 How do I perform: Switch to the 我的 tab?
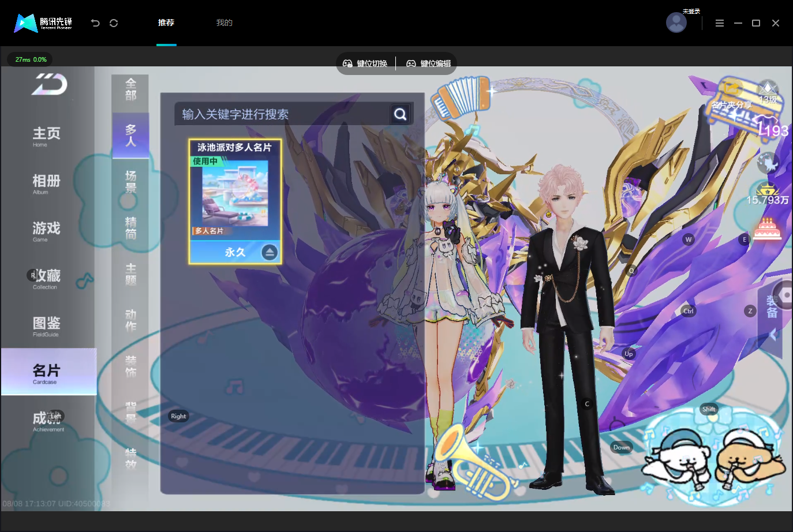(x=224, y=23)
